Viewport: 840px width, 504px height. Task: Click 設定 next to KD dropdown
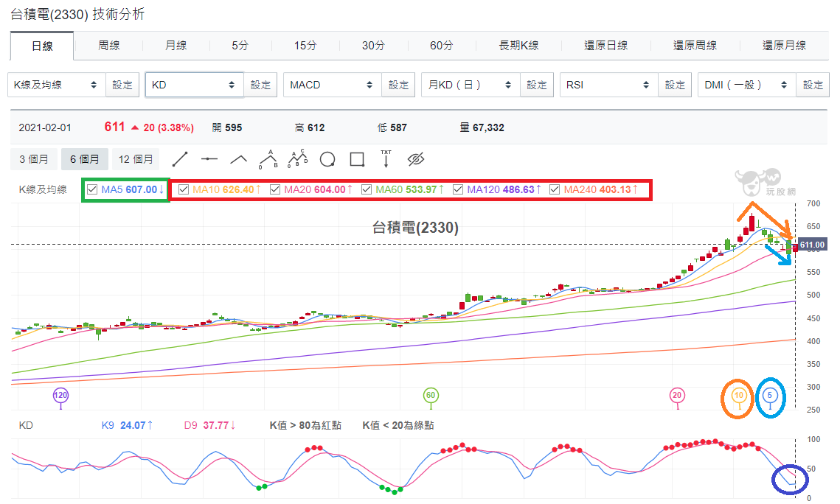click(x=260, y=85)
